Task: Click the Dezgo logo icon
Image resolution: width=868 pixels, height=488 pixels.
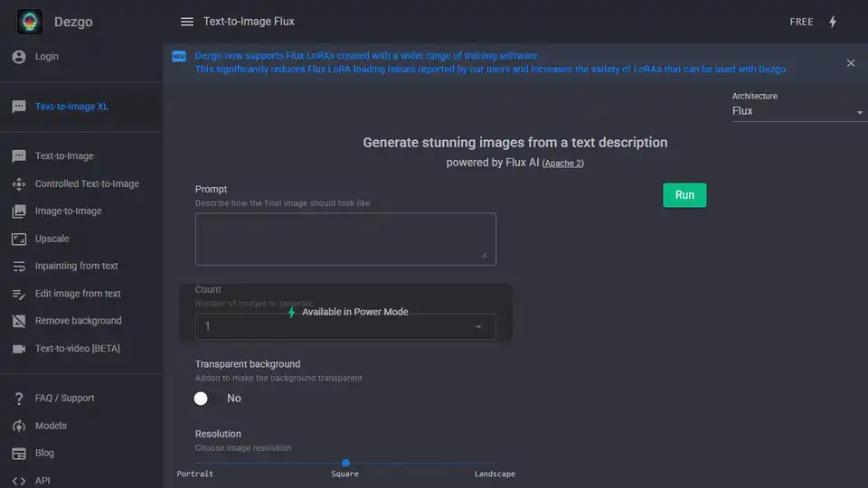Action: coord(30,22)
